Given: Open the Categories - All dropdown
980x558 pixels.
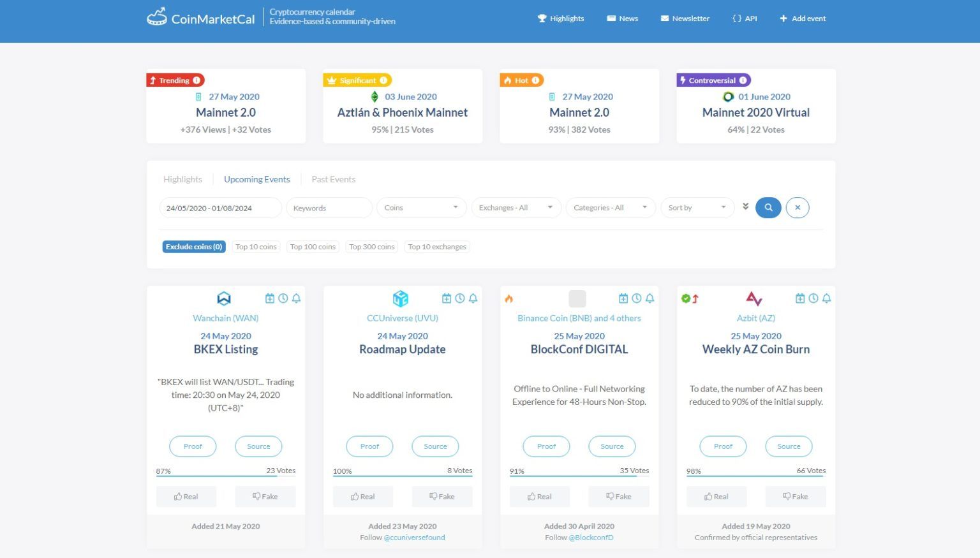Looking at the screenshot, I should pyautogui.click(x=611, y=208).
